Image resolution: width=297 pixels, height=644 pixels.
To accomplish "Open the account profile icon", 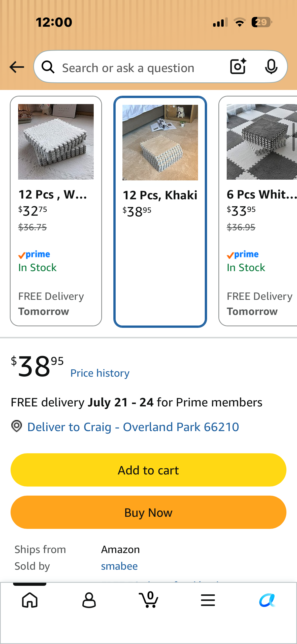I will click(x=89, y=600).
